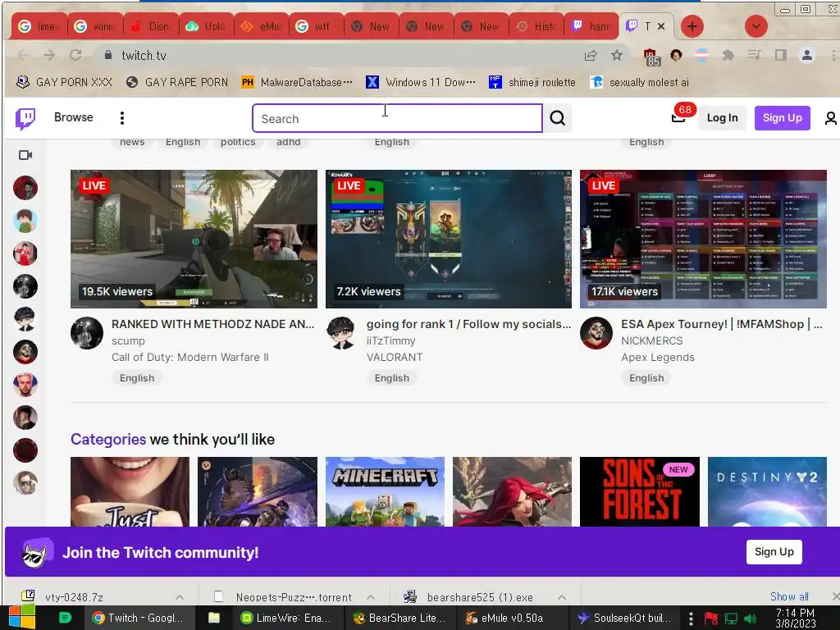This screenshot has height=630, width=840.
Task: Open a new tab with the plus button
Action: pos(692,26)
